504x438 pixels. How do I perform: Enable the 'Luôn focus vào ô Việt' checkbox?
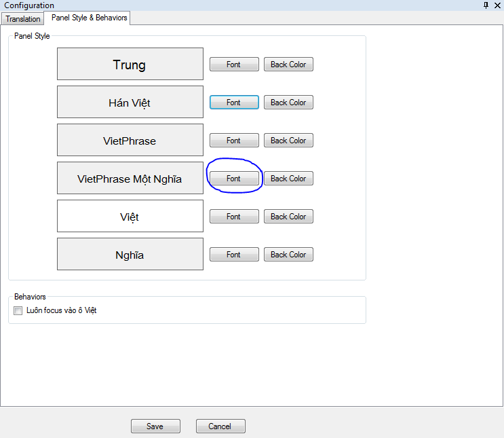tap(18, 311)
